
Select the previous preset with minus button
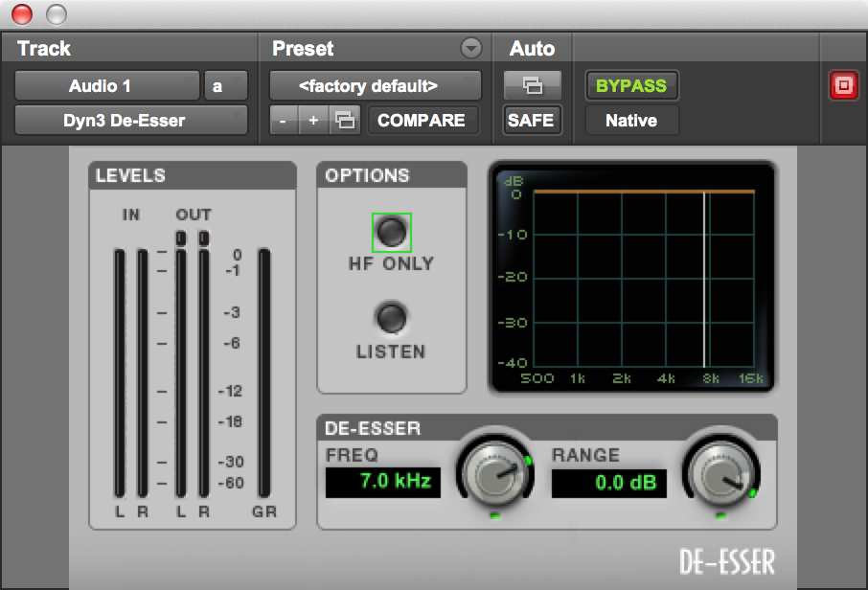[284, 120]
